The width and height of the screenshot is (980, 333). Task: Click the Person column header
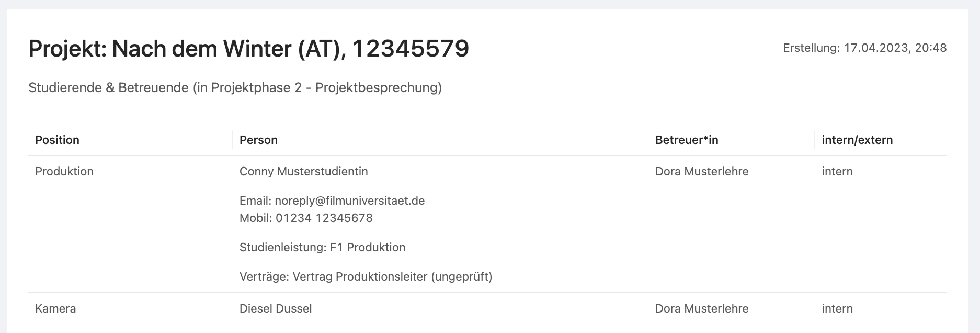[258, 140]
